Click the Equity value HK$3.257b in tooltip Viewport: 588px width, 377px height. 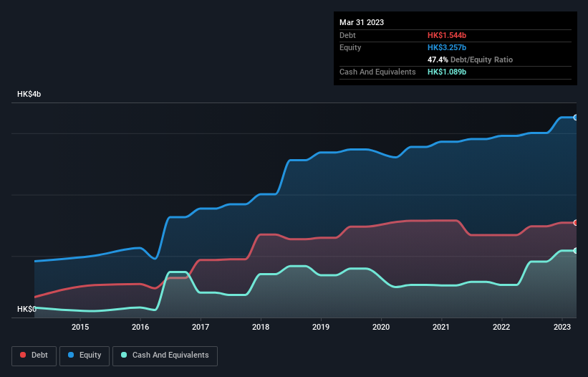(447, 47)
